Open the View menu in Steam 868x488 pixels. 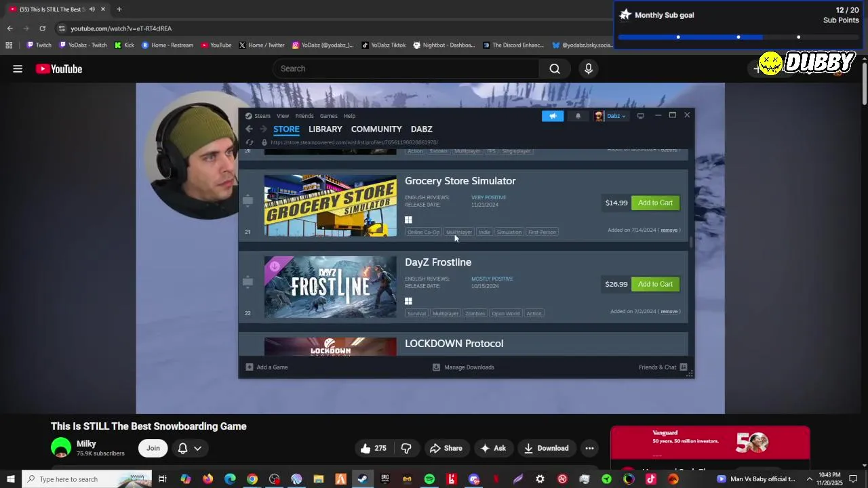point(283,116)
